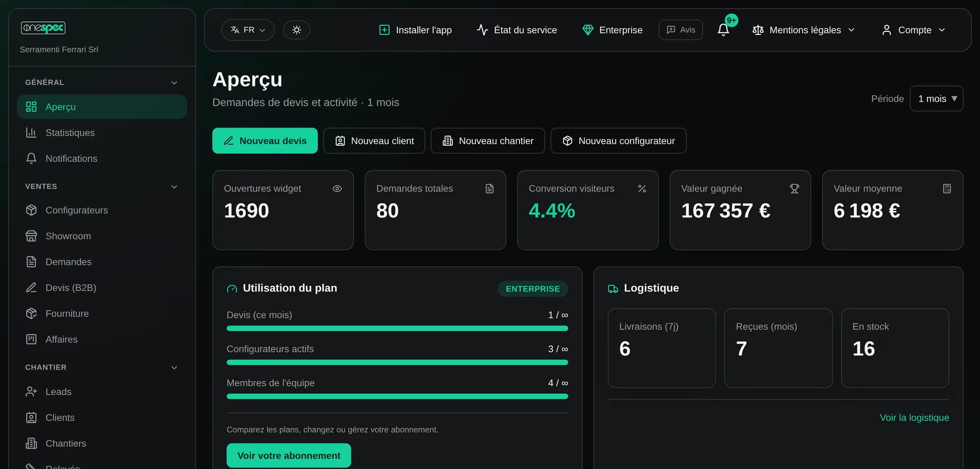Click the Leads user-plus icon
The width and height of the screenshot is (980, 469).
[31, 392]
